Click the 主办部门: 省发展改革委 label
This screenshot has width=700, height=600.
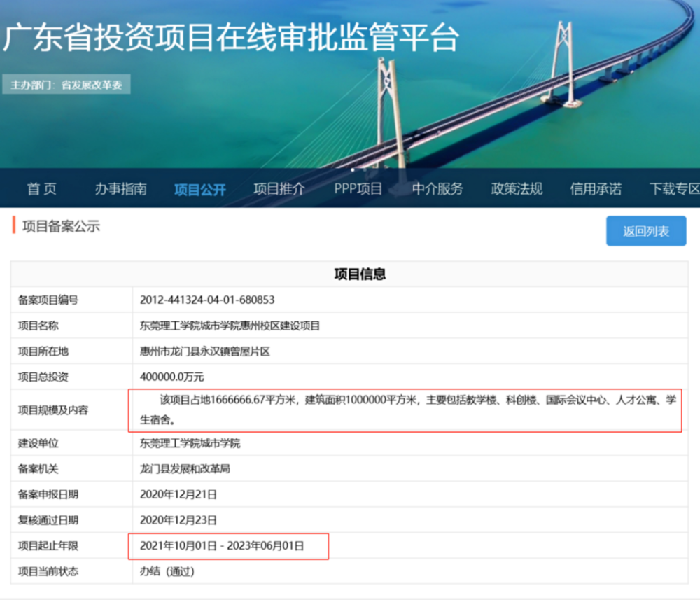(x=66, y=85)
